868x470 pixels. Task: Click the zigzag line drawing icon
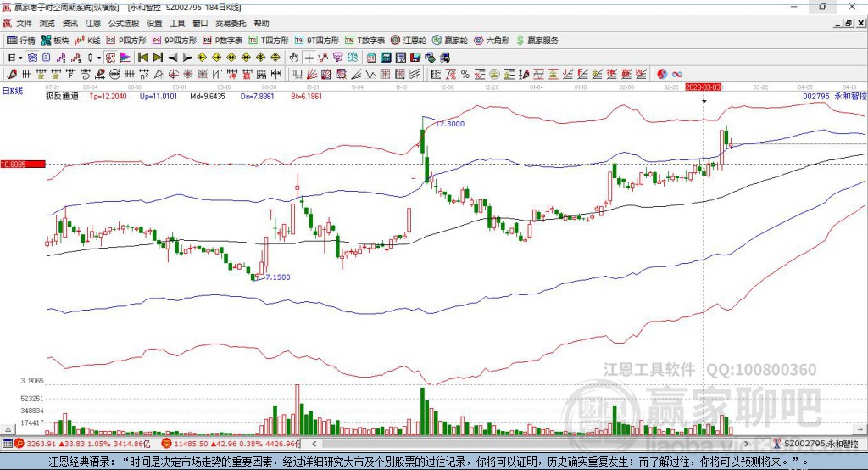[323, 58]
